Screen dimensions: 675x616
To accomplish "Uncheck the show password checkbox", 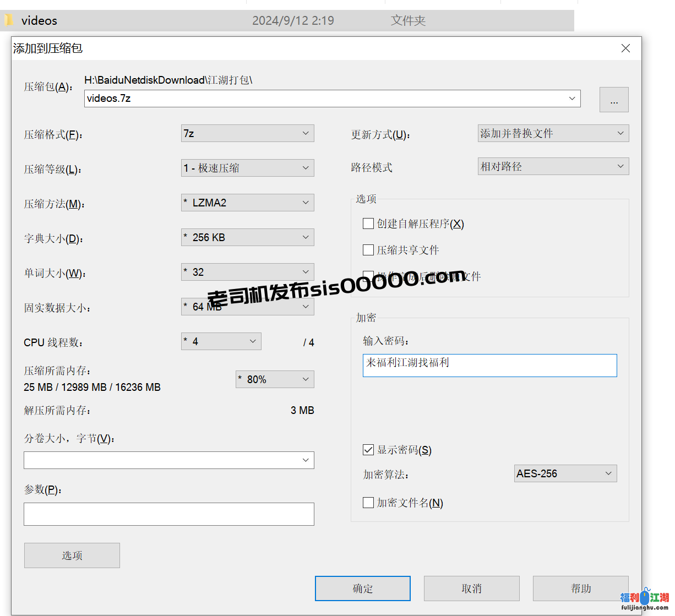I will pyautogui.click(x=368, y=450).
